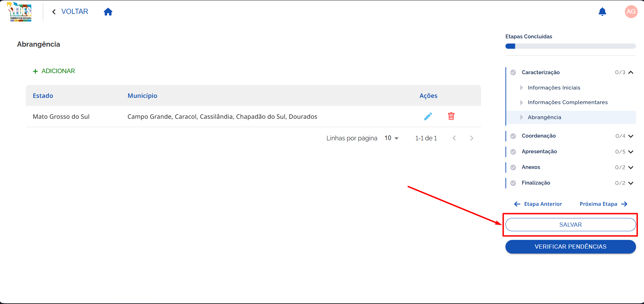The width and height of the screenshot is (644, 304).
Task: Add a new abrangência with ADICIONAR
Action: coord(54,71)
